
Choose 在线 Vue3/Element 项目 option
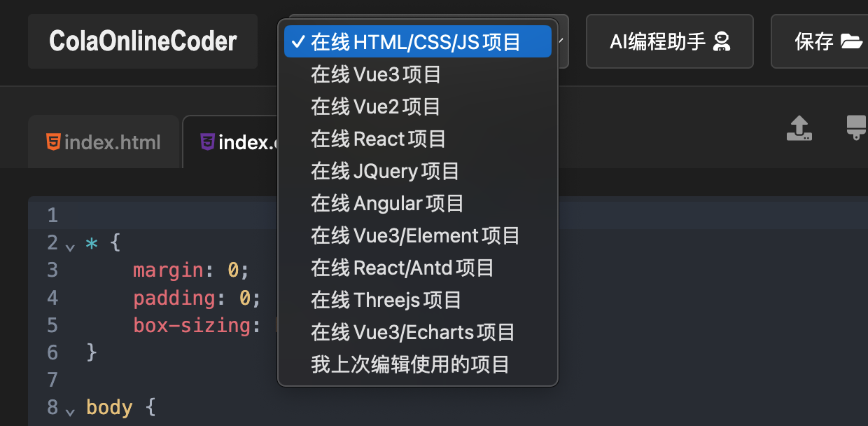[x=418, y=235]
